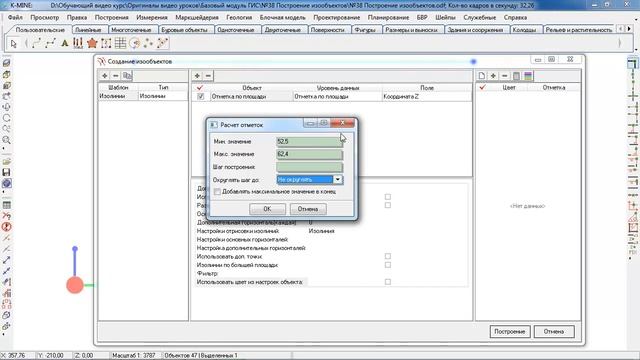Click the new blank page icon in the color panel
The height and width of the screenshot is (360, 640).
tap(482, 76)
